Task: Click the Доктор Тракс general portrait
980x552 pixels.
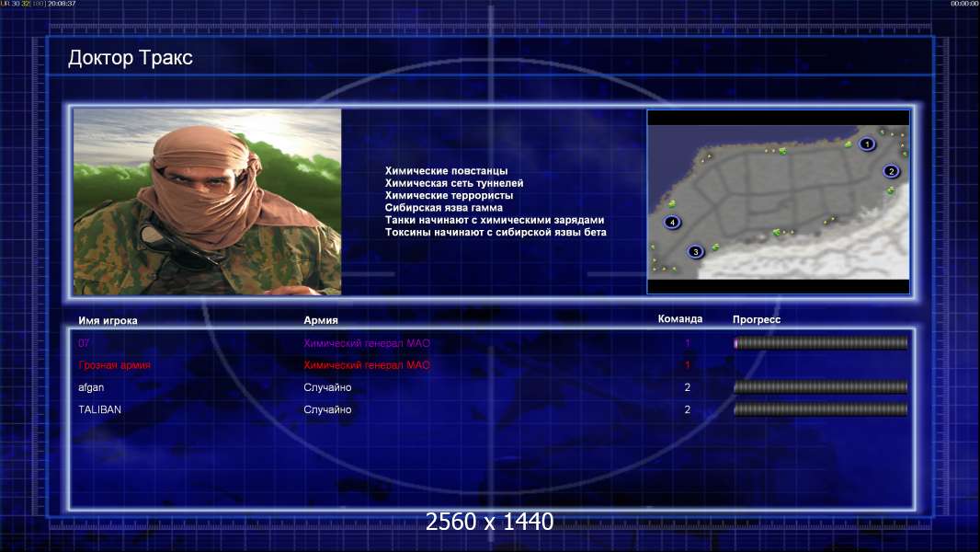Action: click(x=208, y=201)
